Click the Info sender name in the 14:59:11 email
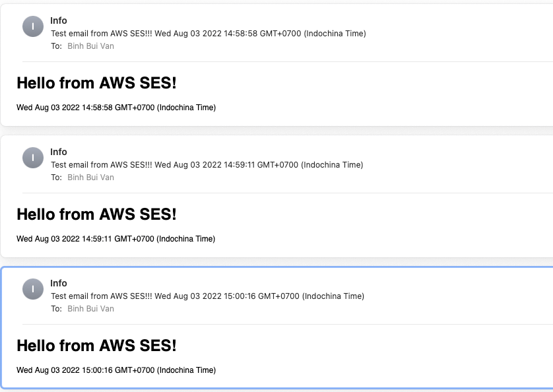553x392 pixels. click(59, 152)
